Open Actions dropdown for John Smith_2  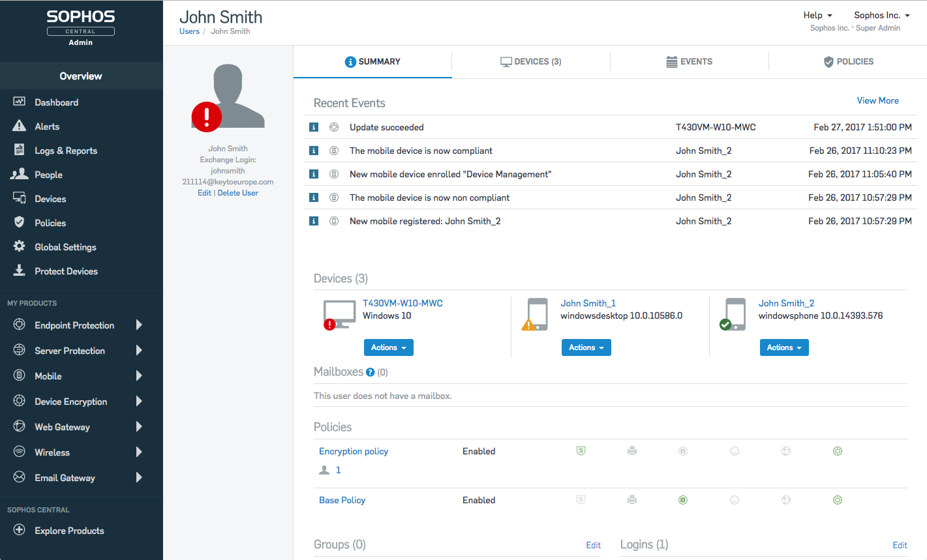pos(784,347)
